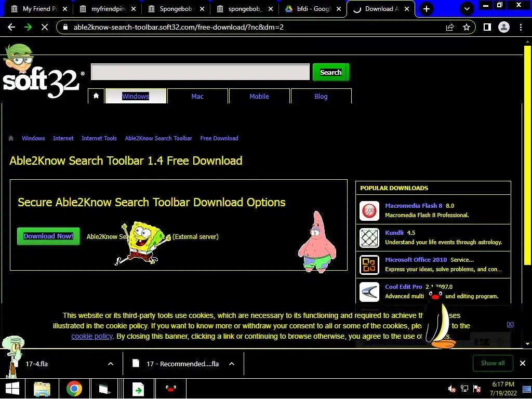Image resolution: width=532 pixels, height=399 pixels.
Task: Expand options for 17-4.fla download
Action: coord(111,364)
